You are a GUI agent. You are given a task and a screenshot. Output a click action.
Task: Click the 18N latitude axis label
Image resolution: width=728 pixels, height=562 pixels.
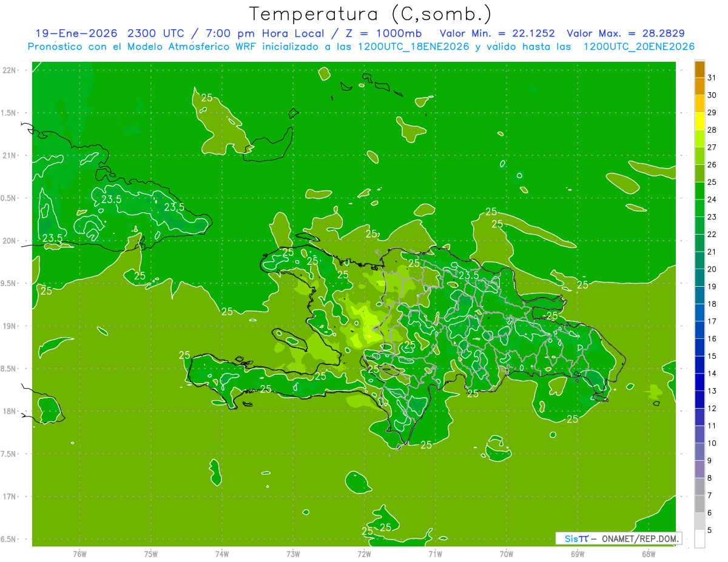point(9,411)
